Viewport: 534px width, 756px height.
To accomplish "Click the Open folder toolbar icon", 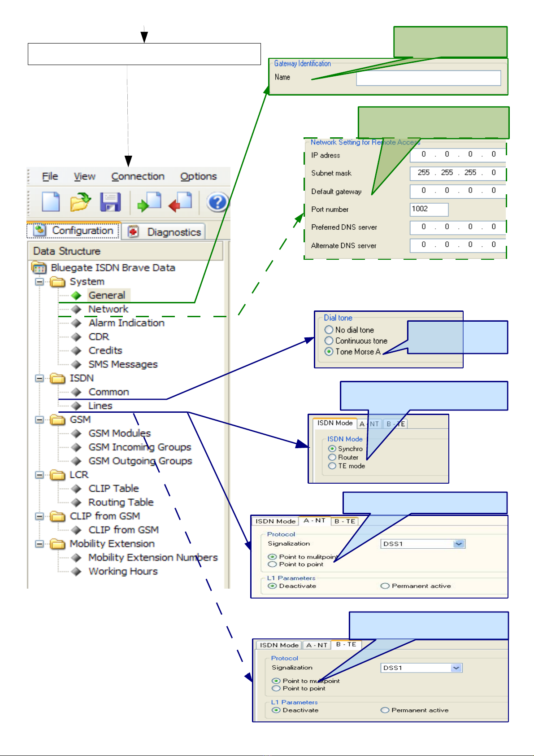I will coord(80,202).
